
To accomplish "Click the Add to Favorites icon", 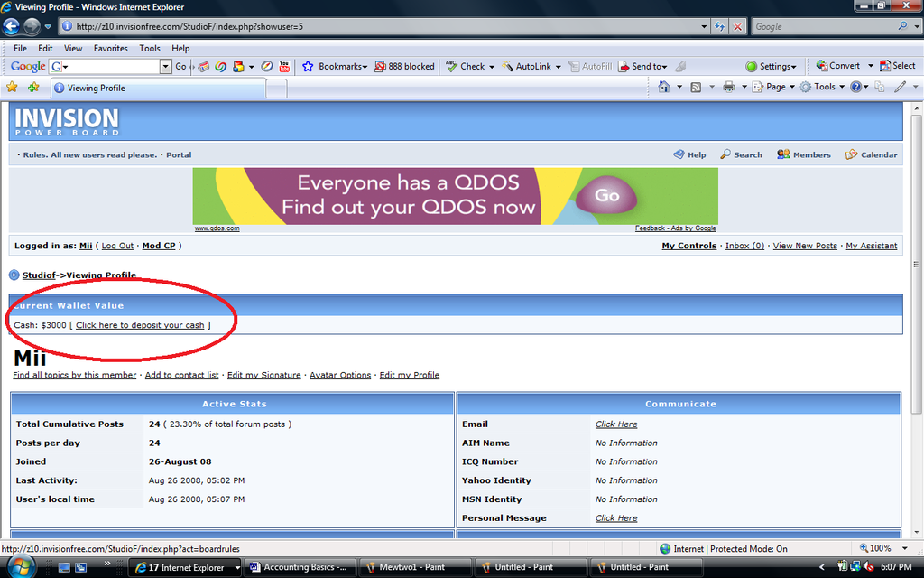I will 33,88.
